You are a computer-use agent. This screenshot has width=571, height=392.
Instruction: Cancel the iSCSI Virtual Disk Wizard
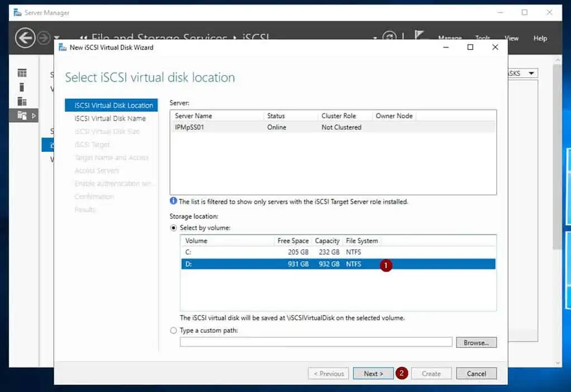click(x=477, y=374)
